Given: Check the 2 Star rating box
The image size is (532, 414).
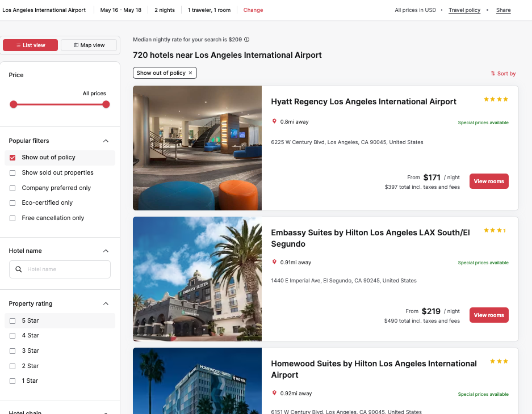Looking at the screenshot, I should 12,366.
